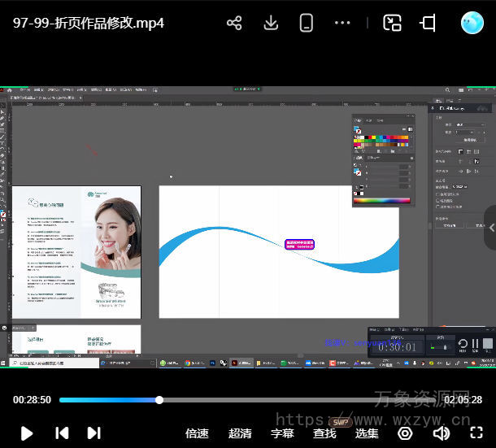Screen dimensions: 496x448
Task: Skip to the previous video
Action: click(x=62, y=433)
